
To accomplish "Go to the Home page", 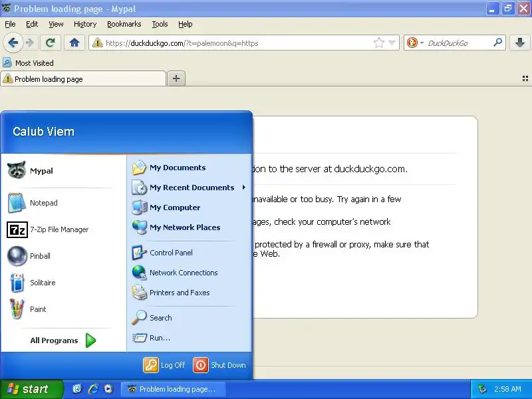I will coord(74,43).
